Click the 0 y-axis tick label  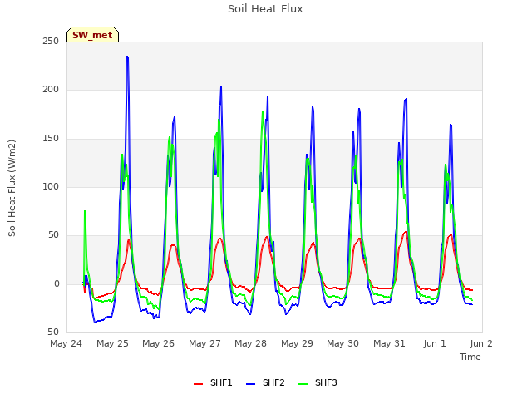pos(57,284)
